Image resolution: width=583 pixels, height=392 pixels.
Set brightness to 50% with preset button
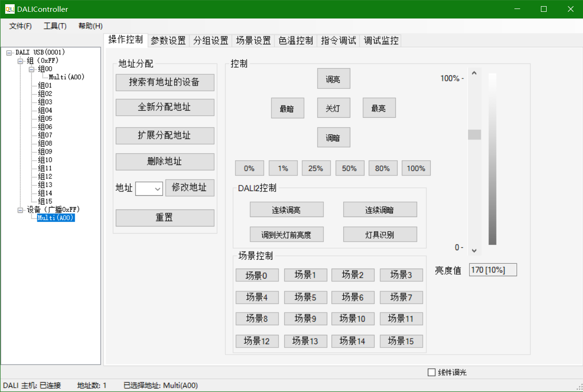point(349,168)
